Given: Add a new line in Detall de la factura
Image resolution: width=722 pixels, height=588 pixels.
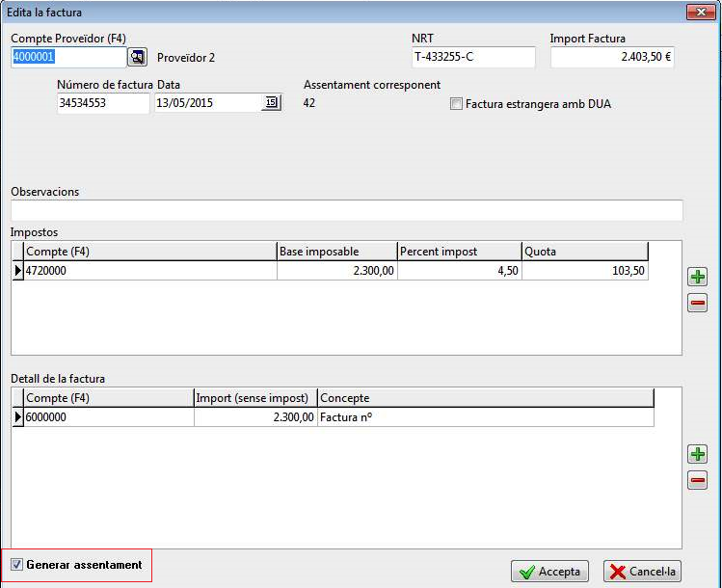Looking at the screenshot, I should (698, 454).
